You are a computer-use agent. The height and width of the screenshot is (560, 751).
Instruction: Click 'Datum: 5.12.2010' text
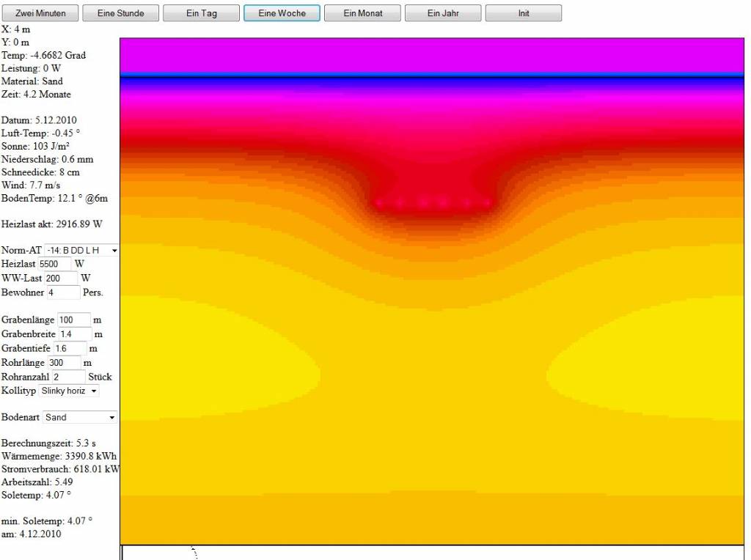[x=39, y=120]
